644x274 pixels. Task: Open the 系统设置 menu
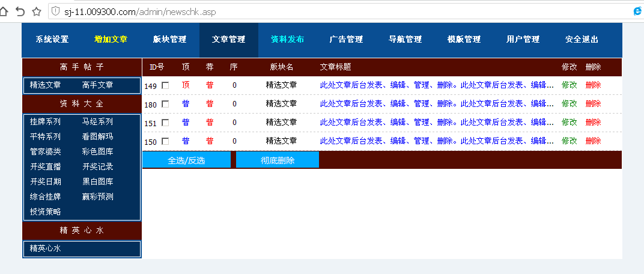52,40
